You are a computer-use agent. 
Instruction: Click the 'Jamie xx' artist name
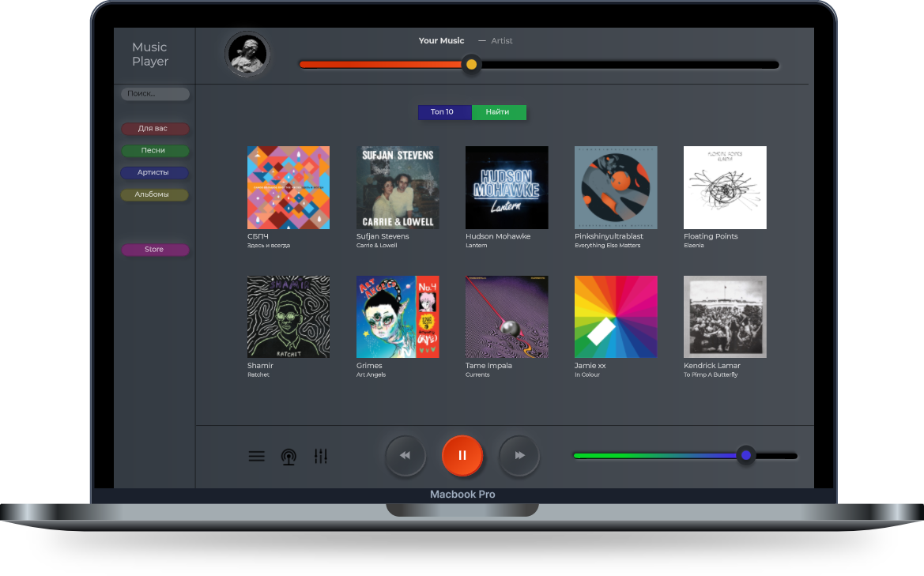click(590, 366)
